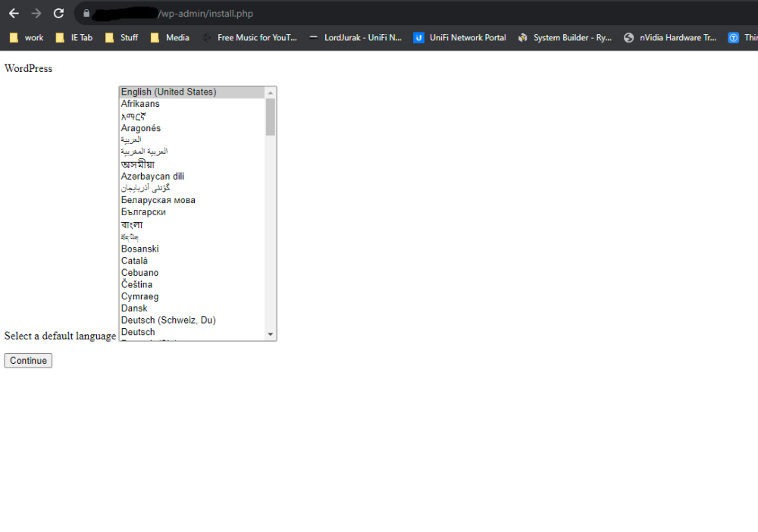Open the work bookmarks folder

tap(27, 38)
